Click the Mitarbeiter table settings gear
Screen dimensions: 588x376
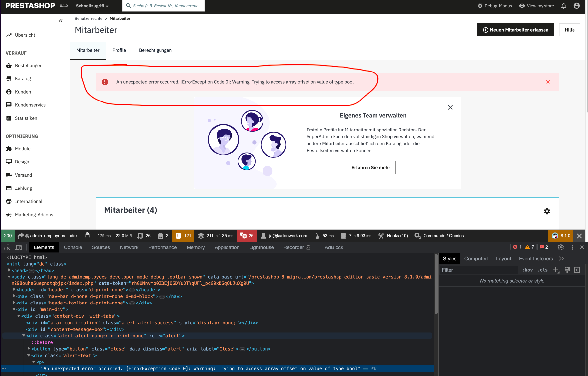[x=547, y=211]
